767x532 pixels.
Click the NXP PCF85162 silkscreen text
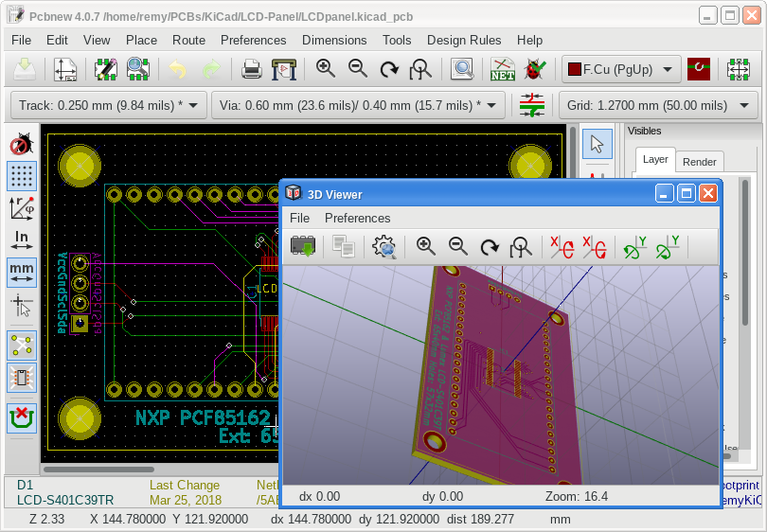[203, 418]
